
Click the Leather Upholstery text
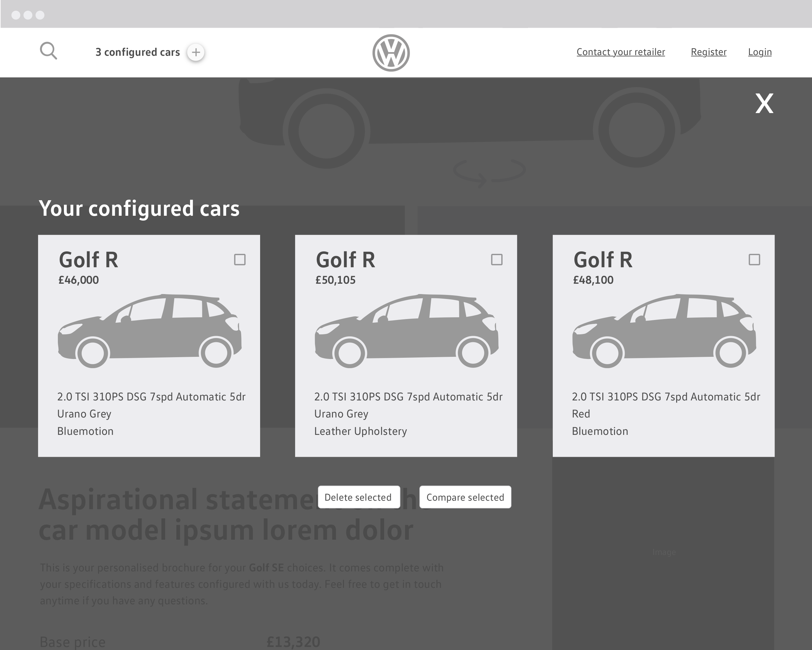point(360,431)
